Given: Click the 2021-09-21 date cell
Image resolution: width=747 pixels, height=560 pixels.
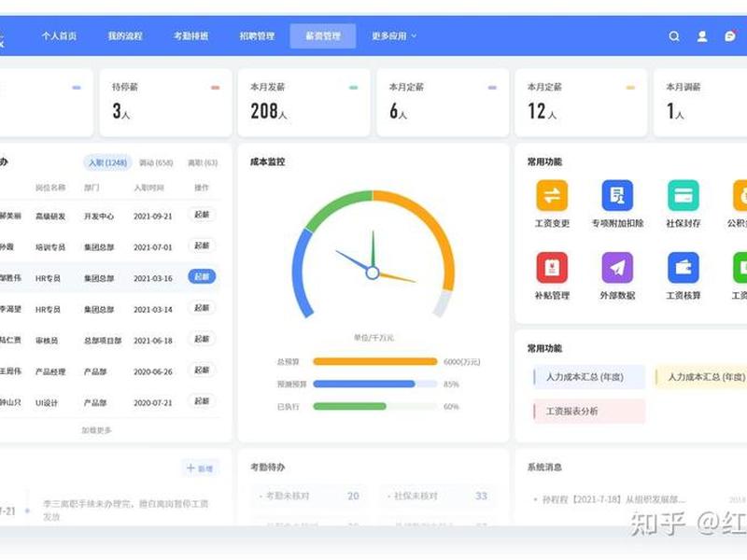Looking at the screenshot, I should pos(153,217).
